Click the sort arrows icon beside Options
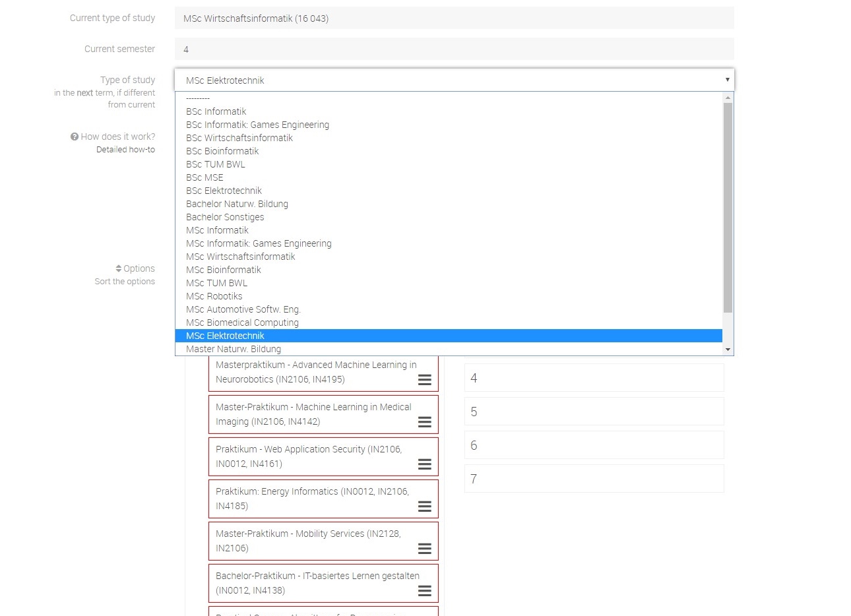This screenshot has width=851, height=616. (119, 268)
